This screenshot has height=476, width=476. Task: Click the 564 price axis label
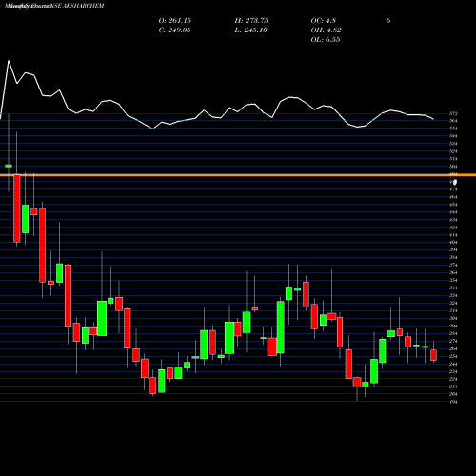(x=453, y=121)
